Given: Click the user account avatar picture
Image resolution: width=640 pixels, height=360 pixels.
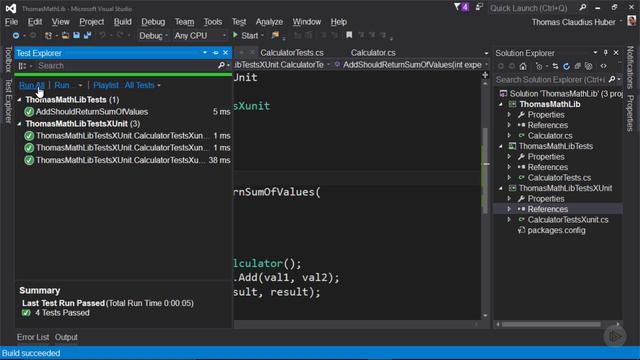Looking at the screenshot, I should (x=632, y=20).
